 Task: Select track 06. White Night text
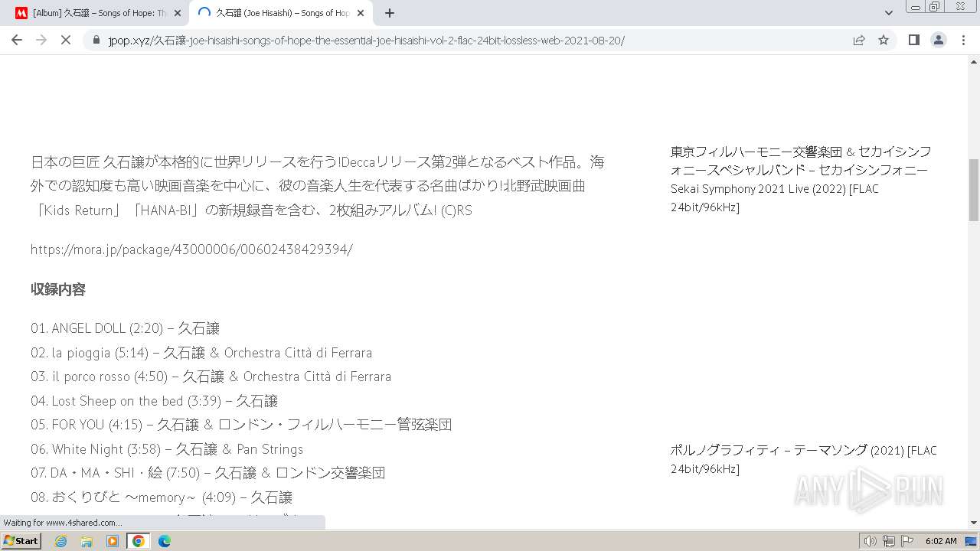167,449
